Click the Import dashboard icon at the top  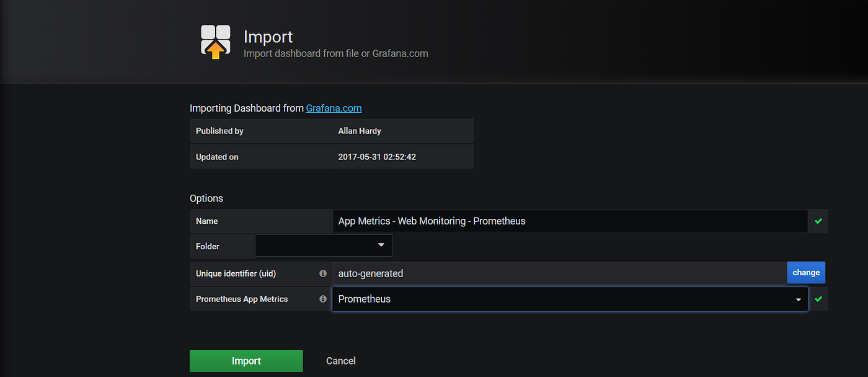215,41
